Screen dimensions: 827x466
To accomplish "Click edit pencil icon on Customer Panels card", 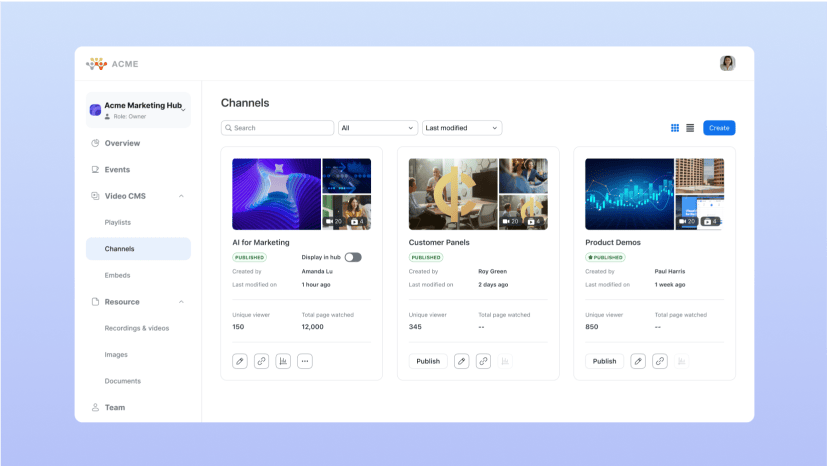I will (461, 361).
